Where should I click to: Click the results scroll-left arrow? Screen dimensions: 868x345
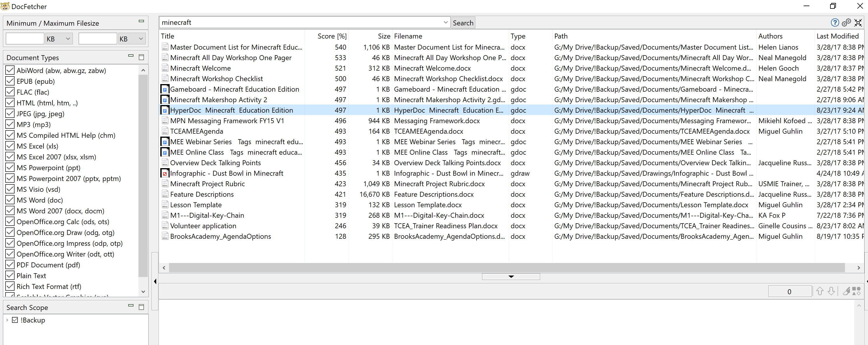pyautogui.click(x=164, y=268)
